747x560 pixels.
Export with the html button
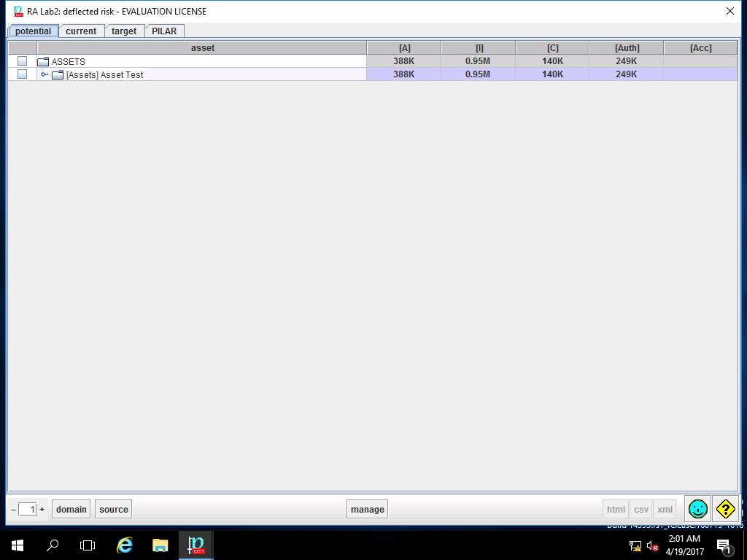point(616,509)
